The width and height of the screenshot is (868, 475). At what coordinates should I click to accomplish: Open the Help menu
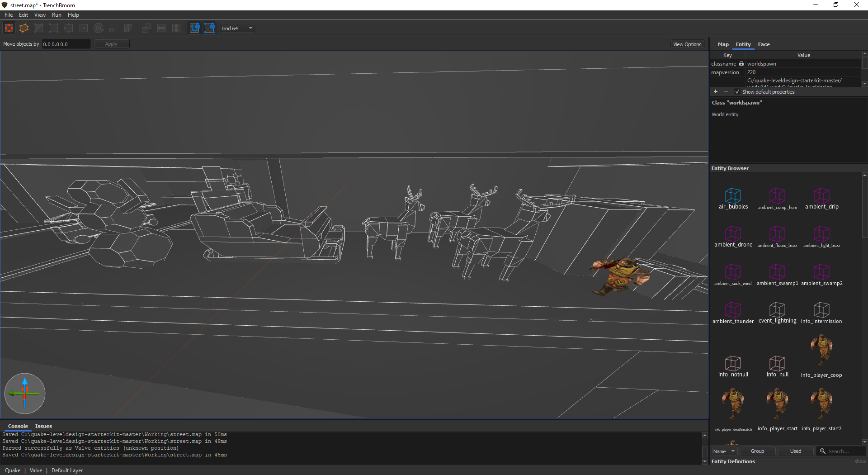[73, 15]
